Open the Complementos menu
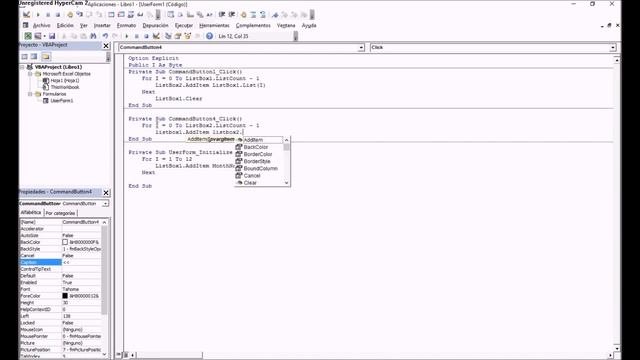 coord(253,25)
